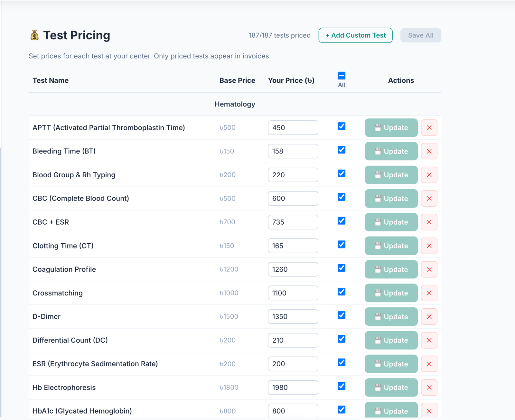515x420 pixels.
Task: Uncheck the HbA1c checkbox
Action: point(342,410)
